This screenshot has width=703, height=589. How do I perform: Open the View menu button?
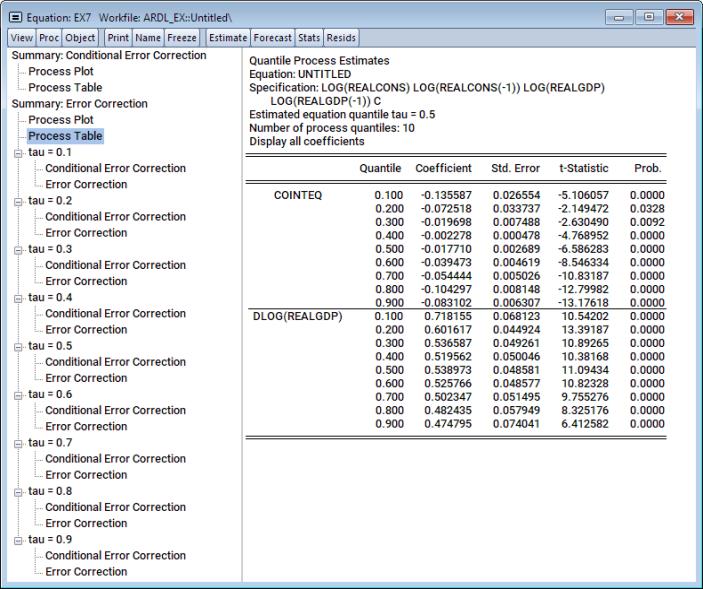[22, 38]
